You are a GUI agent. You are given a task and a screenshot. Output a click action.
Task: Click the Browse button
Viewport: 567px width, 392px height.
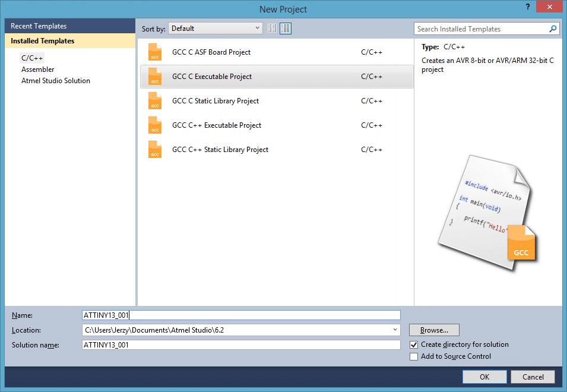point(434,330)
